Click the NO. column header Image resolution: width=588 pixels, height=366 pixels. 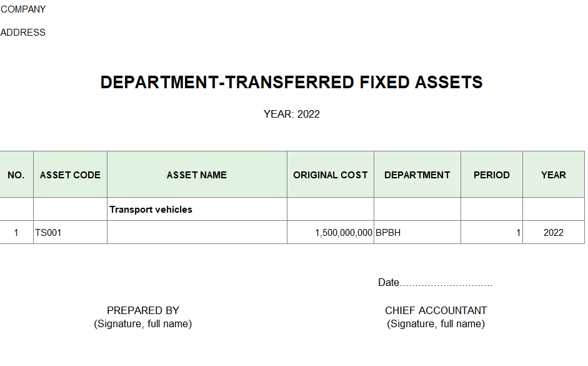[x=16, y=175]
